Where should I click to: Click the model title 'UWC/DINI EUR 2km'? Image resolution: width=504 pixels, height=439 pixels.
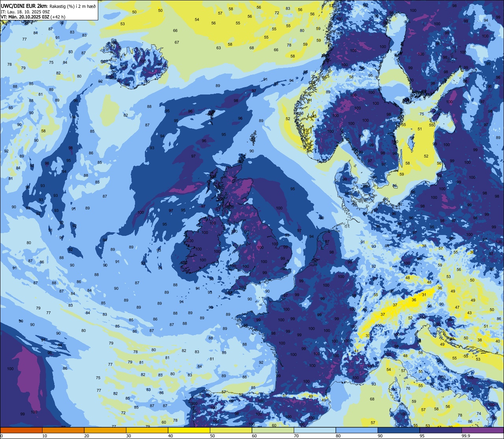point(24,6)
